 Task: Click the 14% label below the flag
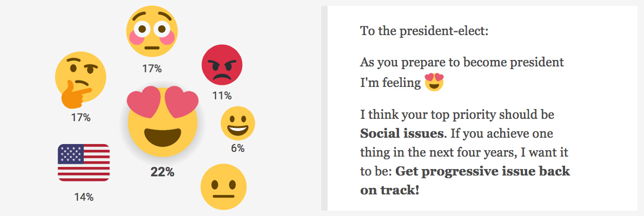(84, 197)
